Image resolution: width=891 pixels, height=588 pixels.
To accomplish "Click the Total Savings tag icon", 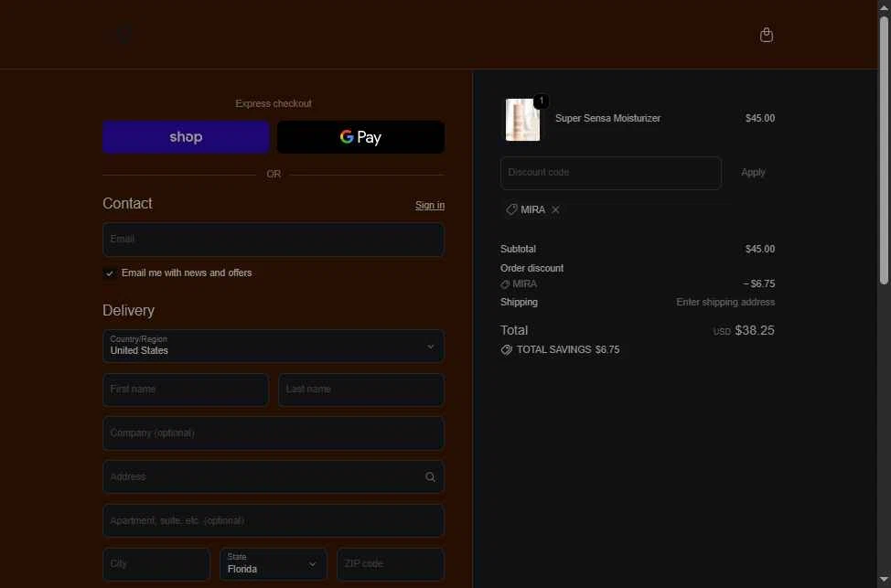I will pos(506,350).
